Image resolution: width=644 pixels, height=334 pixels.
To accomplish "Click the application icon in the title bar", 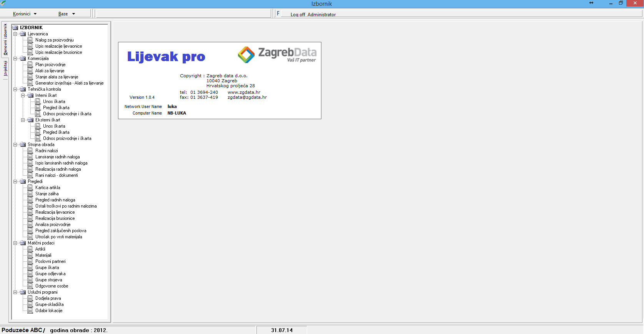I will [x=3, y=3].
